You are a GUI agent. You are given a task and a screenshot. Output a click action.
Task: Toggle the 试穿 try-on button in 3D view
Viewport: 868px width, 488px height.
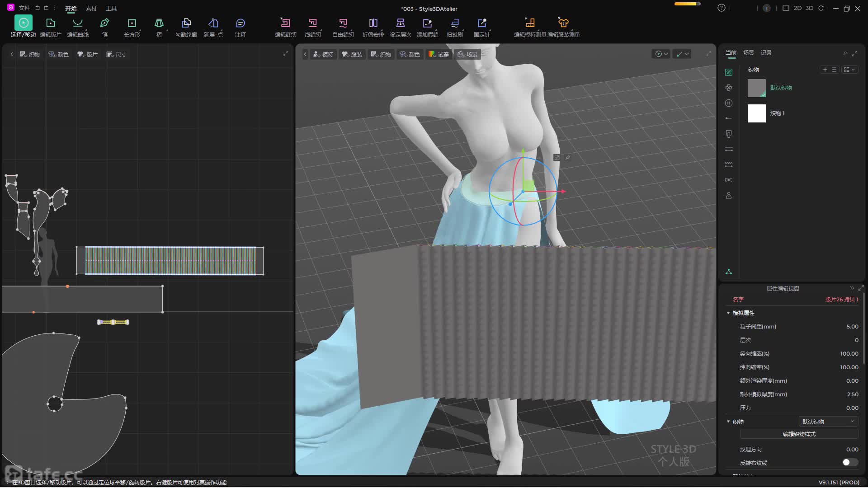[439, 54]
